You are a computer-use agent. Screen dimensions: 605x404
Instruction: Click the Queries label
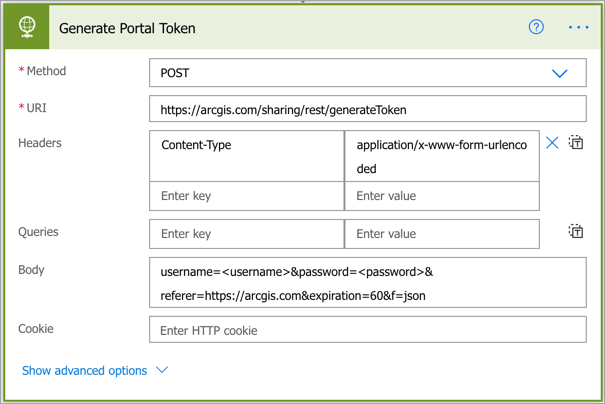(x=38, y=232)
